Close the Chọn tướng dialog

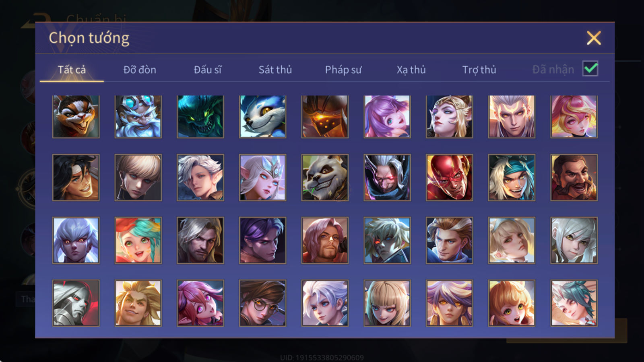[594, 38]
